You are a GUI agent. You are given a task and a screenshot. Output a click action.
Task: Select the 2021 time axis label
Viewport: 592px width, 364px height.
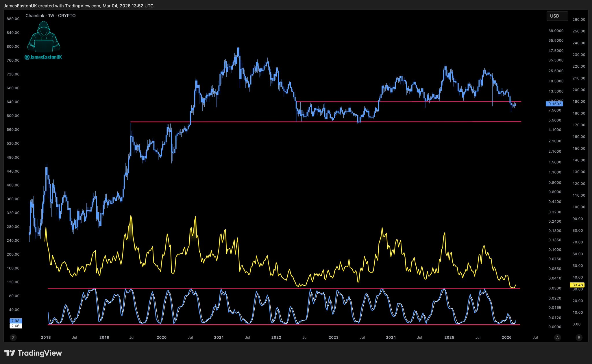(x=219, y=337)
